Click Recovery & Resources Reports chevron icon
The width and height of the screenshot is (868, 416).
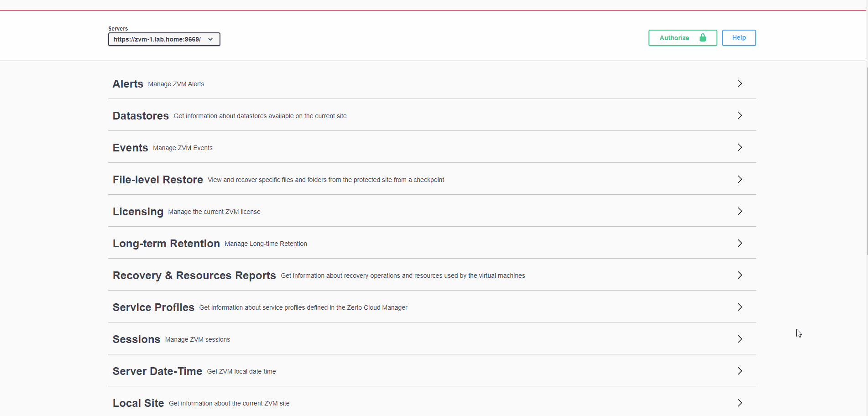click(739, 276)
